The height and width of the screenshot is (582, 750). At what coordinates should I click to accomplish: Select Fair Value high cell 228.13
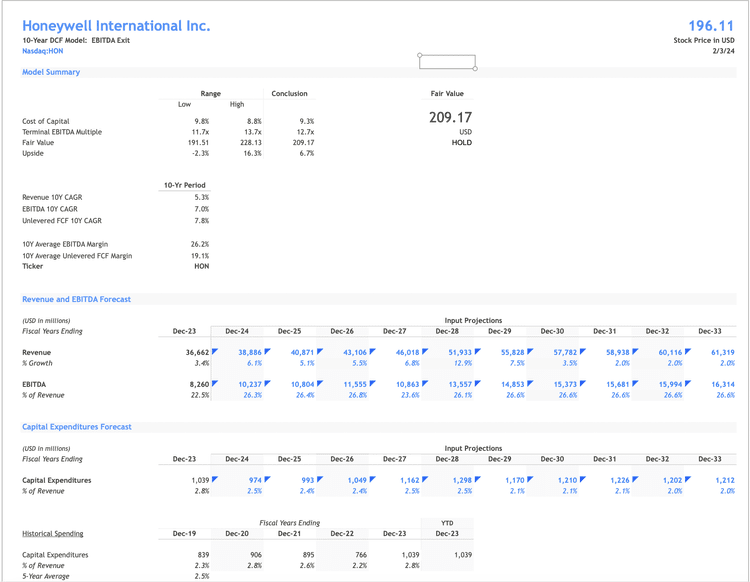251,143
